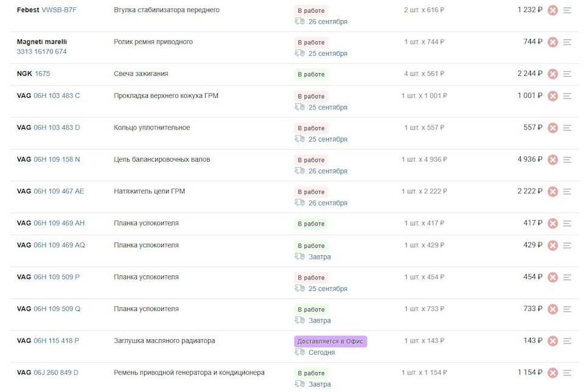Open row menu for VAG 06H 103 483 C
584x392 pixels.
pos(567,96)
